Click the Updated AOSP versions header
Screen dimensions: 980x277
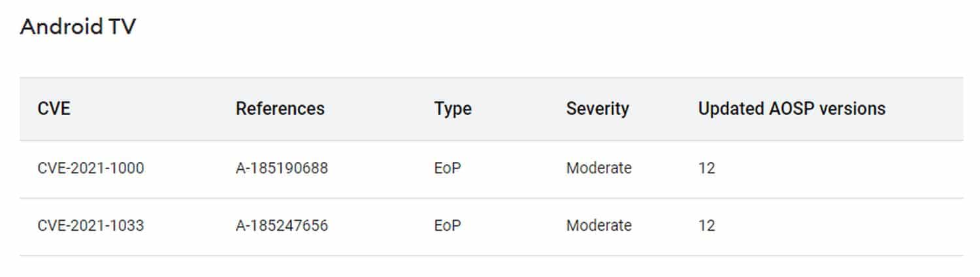(x=791, y=108)
